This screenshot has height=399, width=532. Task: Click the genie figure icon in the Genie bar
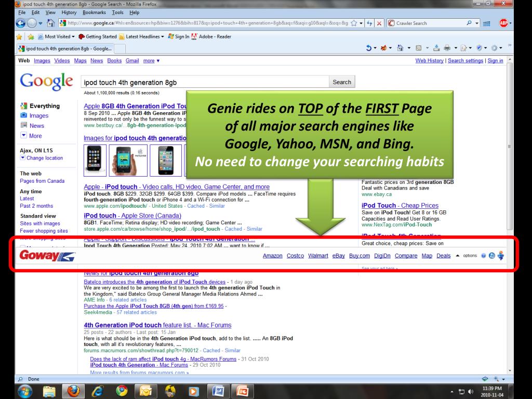click(501, 256)
